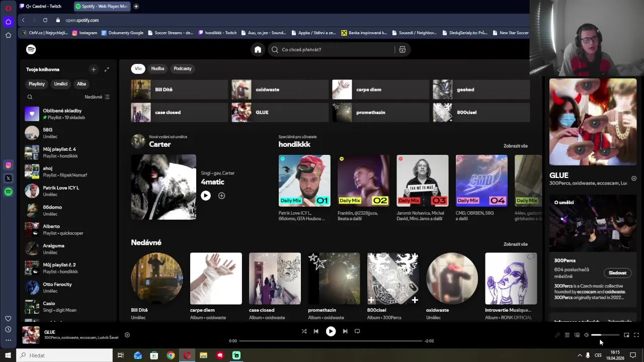Image resolution: width=644 pixels, height=362 pixels.
Task: Open Instagram bookmark
Action: click(85, 33)
